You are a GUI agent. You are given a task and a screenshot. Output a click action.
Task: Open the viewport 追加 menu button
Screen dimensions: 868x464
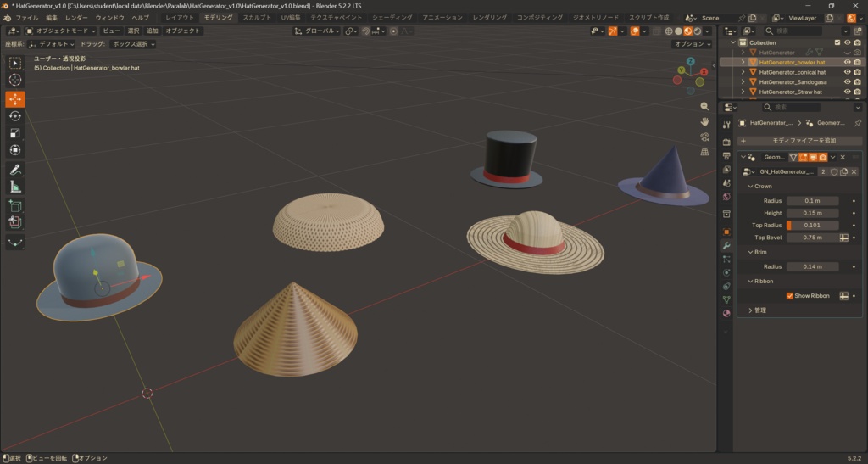tap(153, 31)
